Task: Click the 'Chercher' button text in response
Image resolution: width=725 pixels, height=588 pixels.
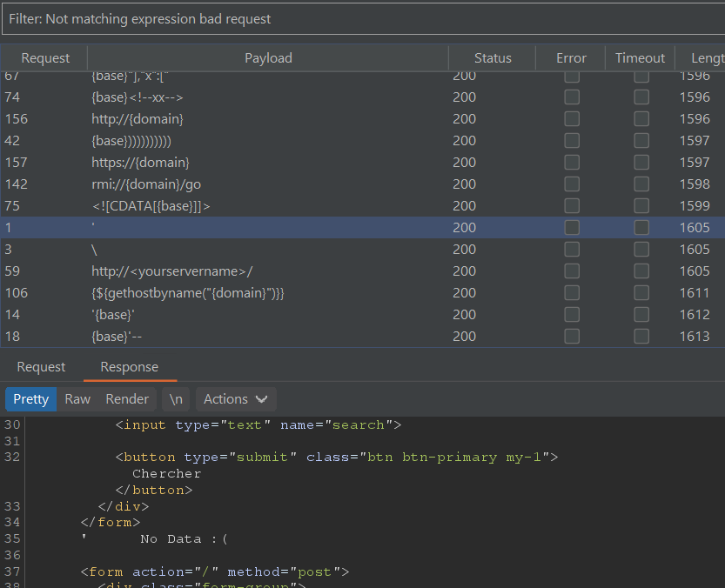Action: pos(166,474)
